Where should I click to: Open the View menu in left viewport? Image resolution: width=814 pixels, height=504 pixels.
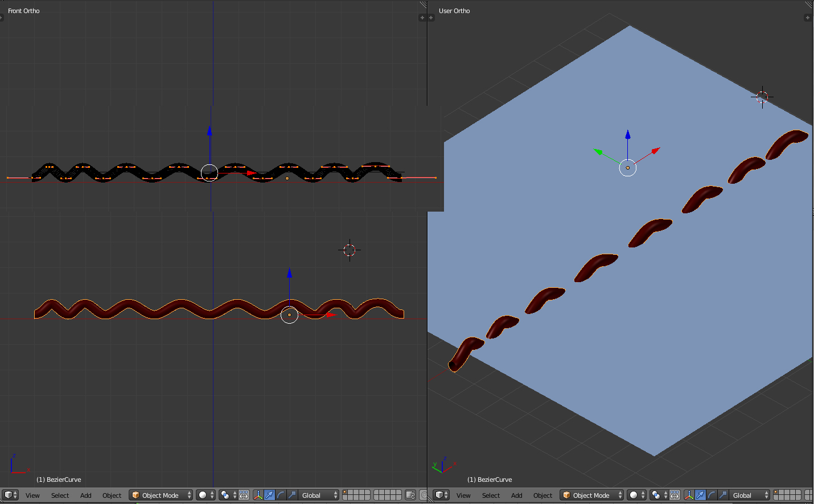click(x=32, y=495)
